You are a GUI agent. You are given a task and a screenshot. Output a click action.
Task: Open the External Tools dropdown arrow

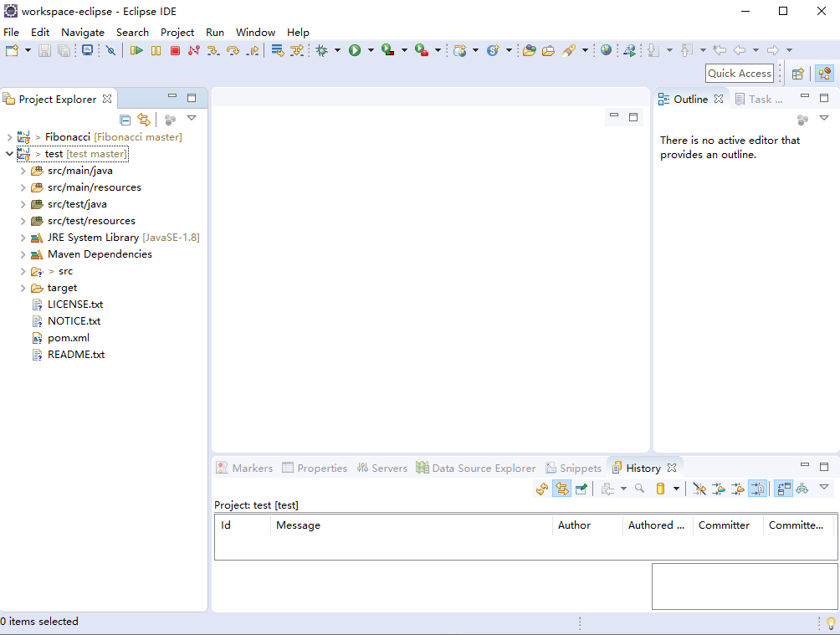point(438,50)
